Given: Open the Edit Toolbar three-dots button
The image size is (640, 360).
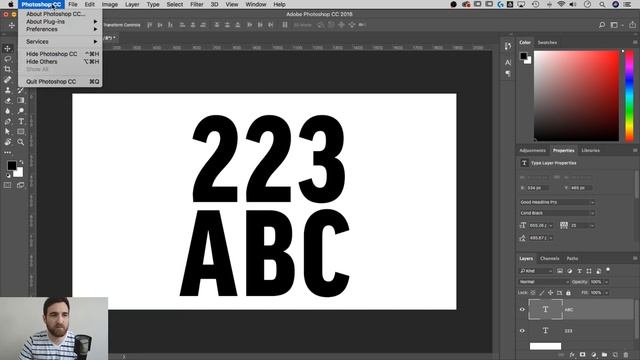Looking at the screenshot, I should click(8, 153).
